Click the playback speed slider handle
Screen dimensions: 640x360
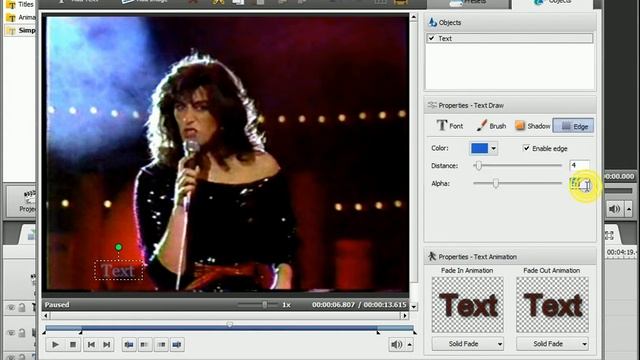pos(265,304)
